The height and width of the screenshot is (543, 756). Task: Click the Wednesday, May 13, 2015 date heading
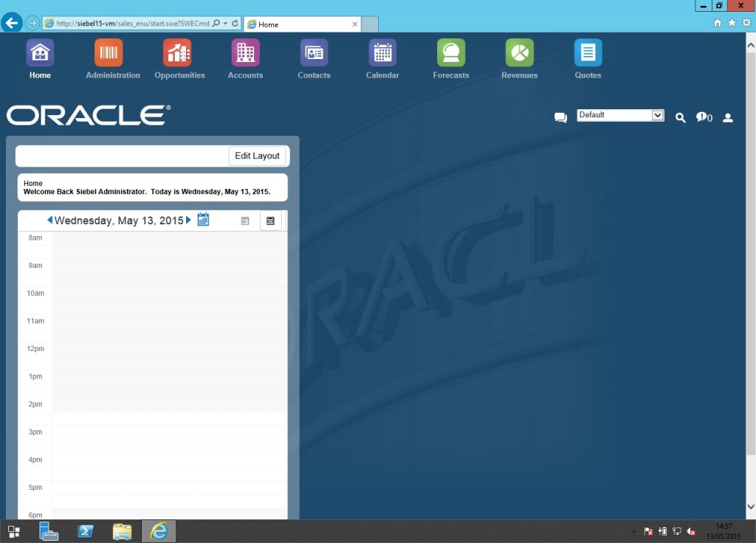click(119, 220)
